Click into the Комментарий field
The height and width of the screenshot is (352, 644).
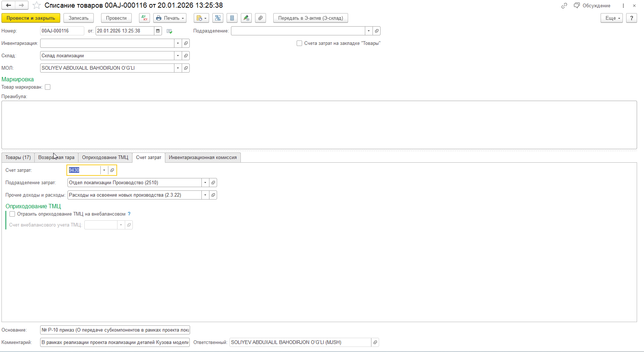click(115, 343)
